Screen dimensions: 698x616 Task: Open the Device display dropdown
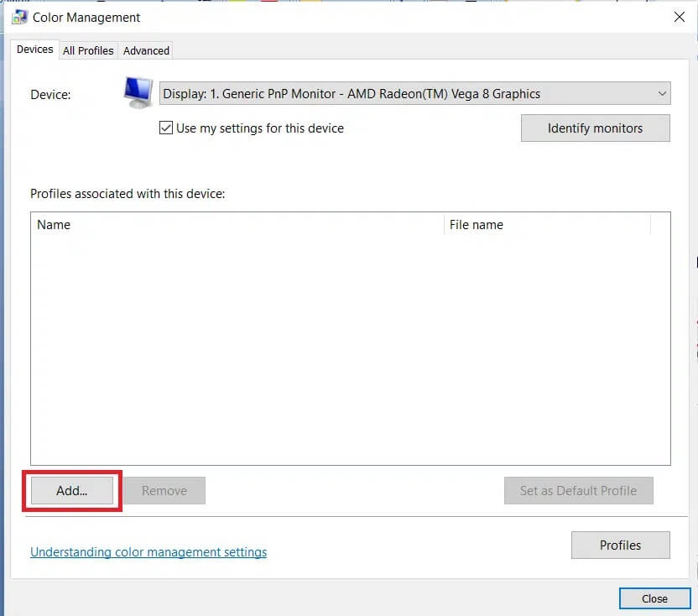coord(415,93)
